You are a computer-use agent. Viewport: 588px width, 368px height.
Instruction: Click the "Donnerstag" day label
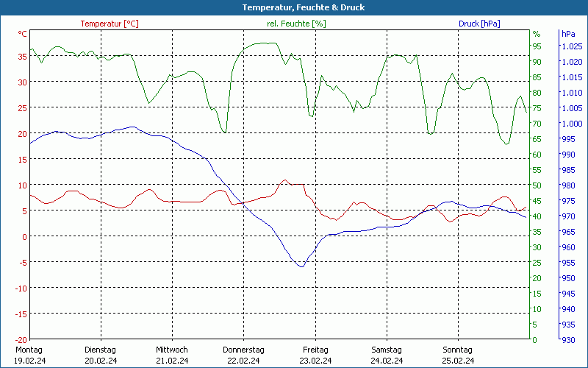click(243, 350)
